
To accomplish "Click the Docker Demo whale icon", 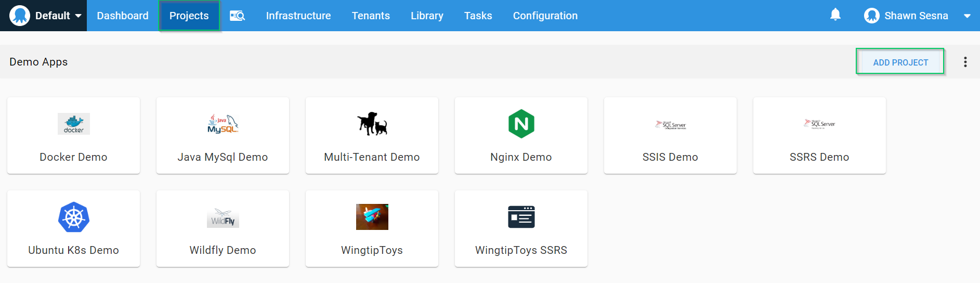I will pyautogui.click(x=73, y=124).
